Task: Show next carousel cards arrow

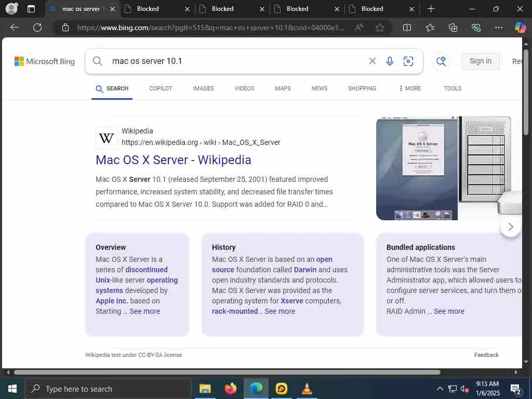Action: pos(511,227)
